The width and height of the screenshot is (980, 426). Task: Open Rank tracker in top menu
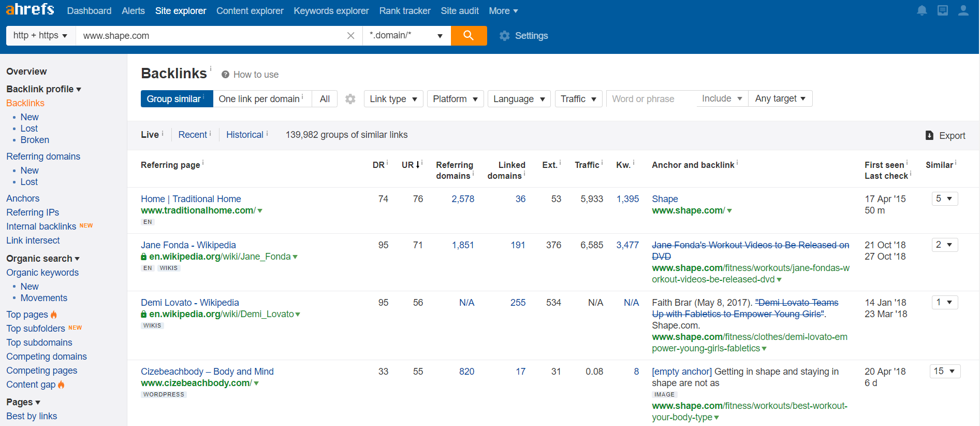click(405, 11)
